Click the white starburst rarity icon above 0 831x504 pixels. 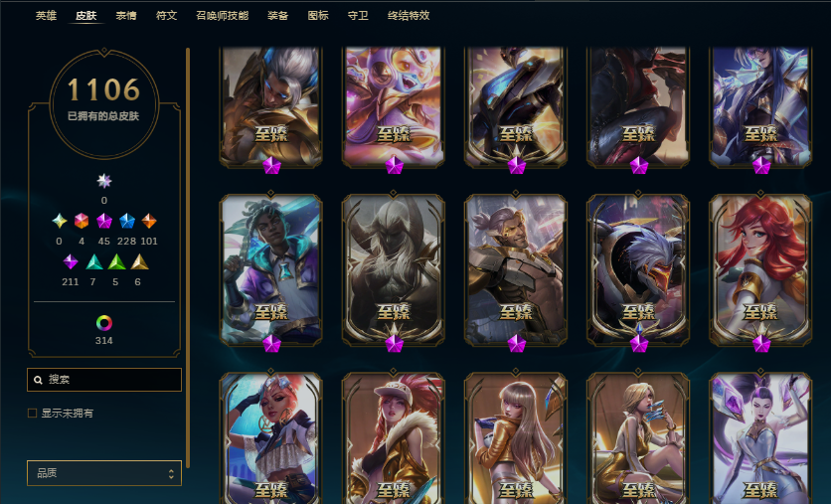[103, 181]
